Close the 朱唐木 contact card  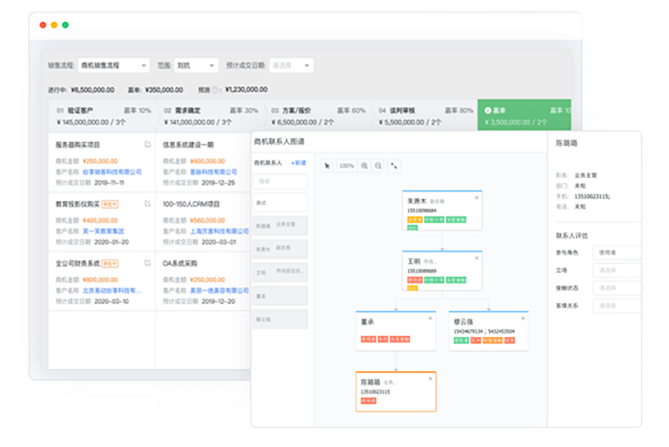[477, 198]
